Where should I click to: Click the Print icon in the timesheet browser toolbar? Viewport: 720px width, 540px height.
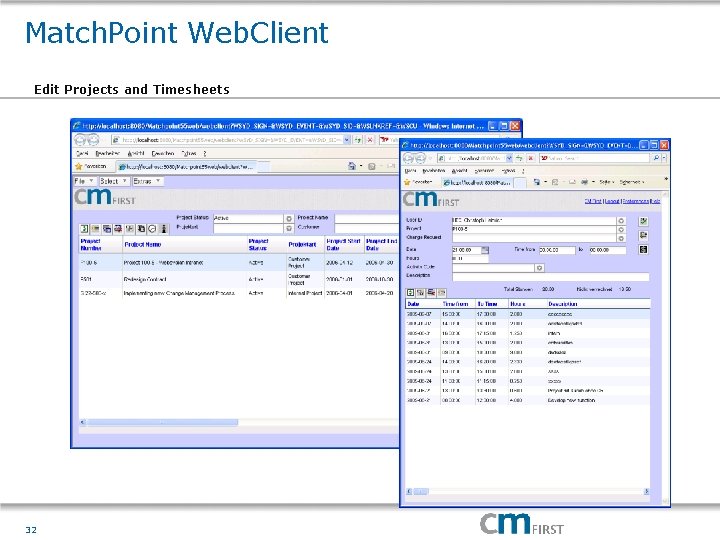tap(584, 182)
